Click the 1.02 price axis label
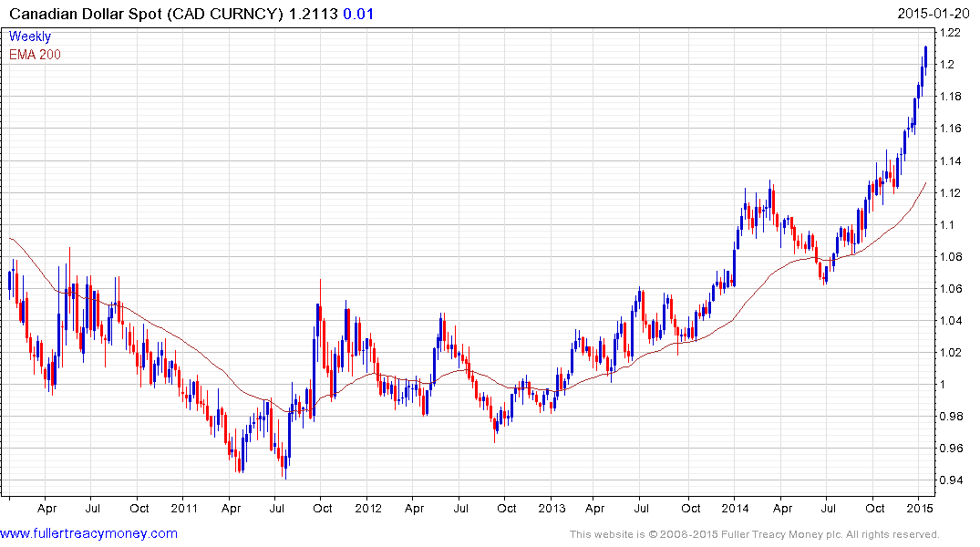Image resolution: width=980 pixels, height=547 pixels. point(951,352)
